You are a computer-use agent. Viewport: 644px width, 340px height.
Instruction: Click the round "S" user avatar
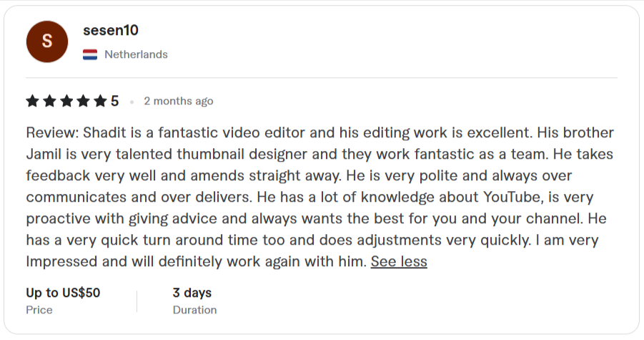(47, 42)
